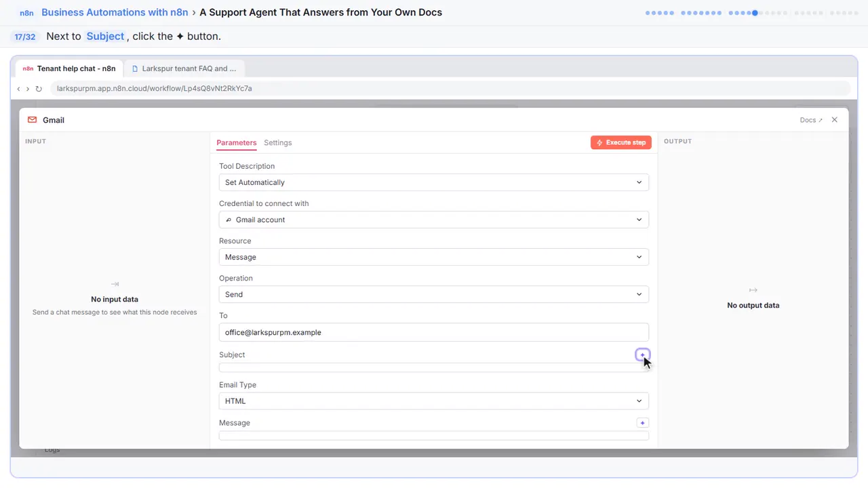Image resolution: width=868 pixels, height=488 pixels.
Task: Click the Gmail envelope icon in header
Action: (32, 120)
